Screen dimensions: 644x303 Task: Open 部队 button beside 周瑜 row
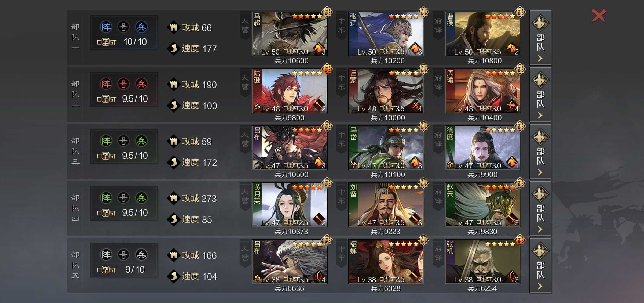pyautogui.click(x=540, y=95)
